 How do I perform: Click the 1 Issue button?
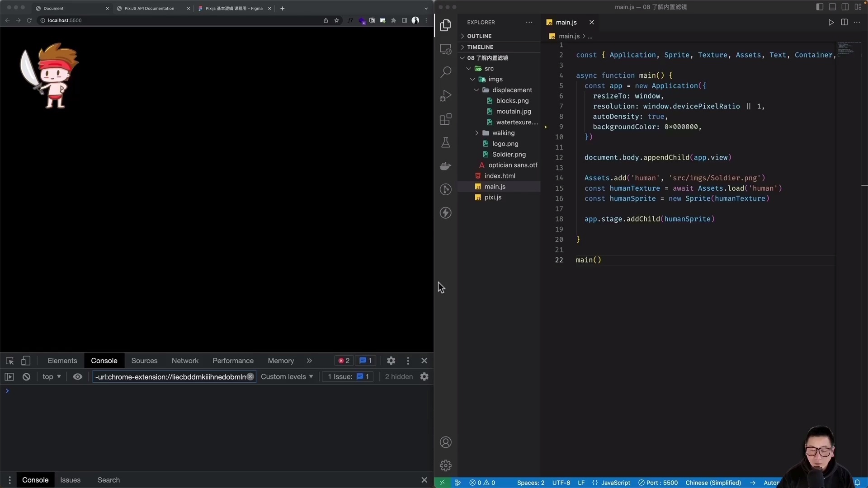[x=347, y=377]
